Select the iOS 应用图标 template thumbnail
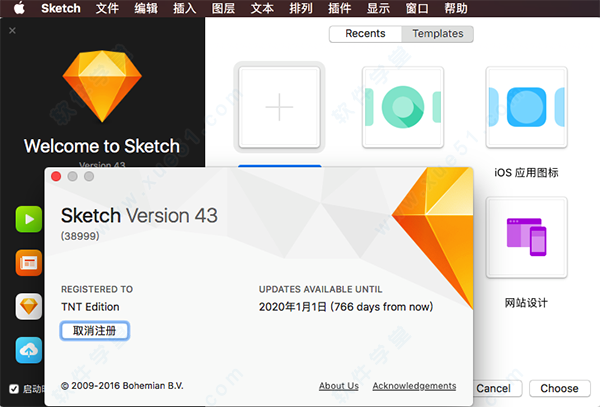 point(527,107)
